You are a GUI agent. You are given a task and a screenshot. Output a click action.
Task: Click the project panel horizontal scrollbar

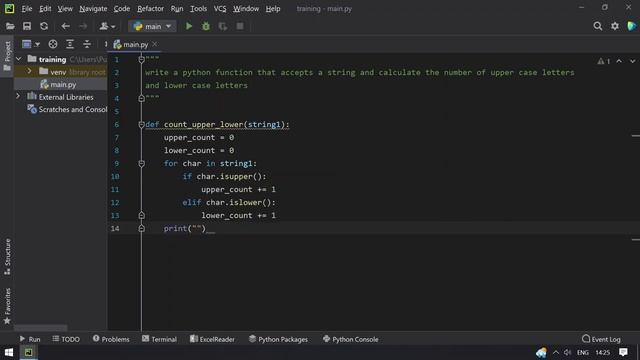click(41, 328)
